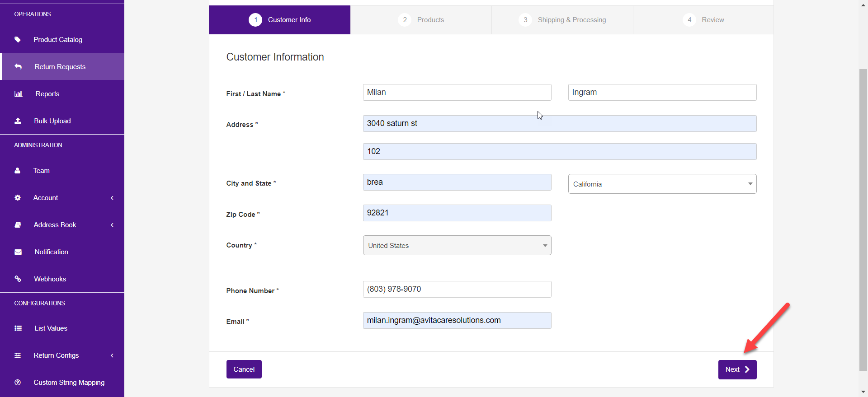
Task: Open Custom String Mapping page
Action: click(62, 383)
